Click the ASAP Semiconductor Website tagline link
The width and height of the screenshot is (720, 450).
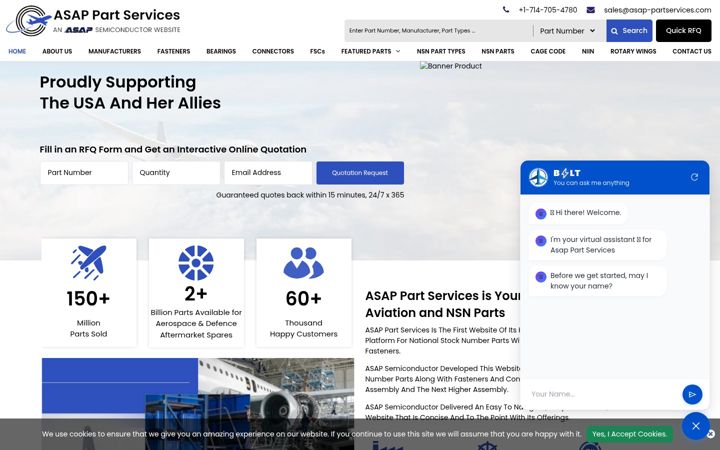click(x=117, y=30)
